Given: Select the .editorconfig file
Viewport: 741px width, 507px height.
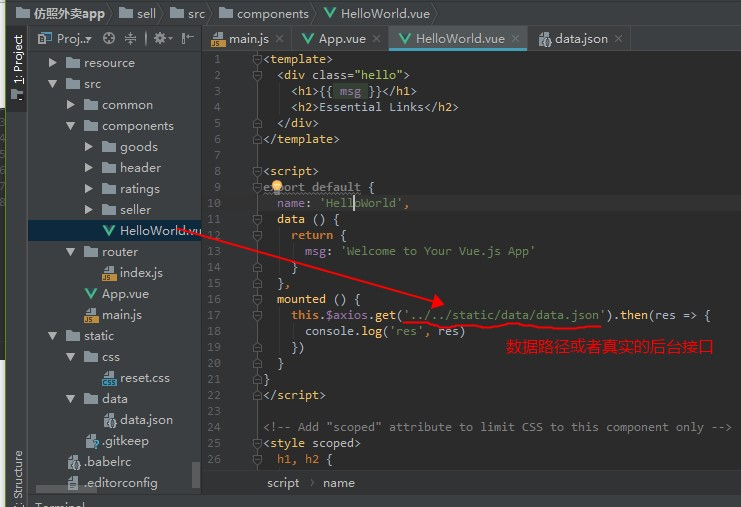Looking at the screenshot, I should click(x=112, y=483).
